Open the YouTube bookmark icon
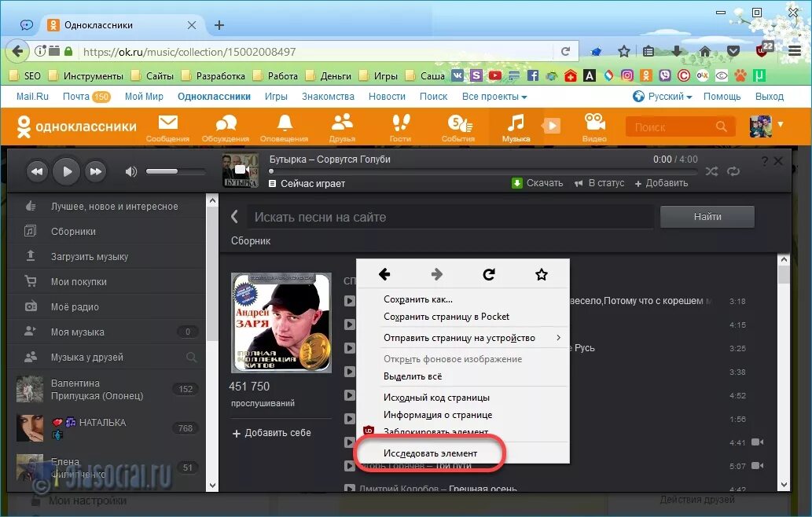The height and width of the screenshot is (517, 812). (x=495, y=75)
